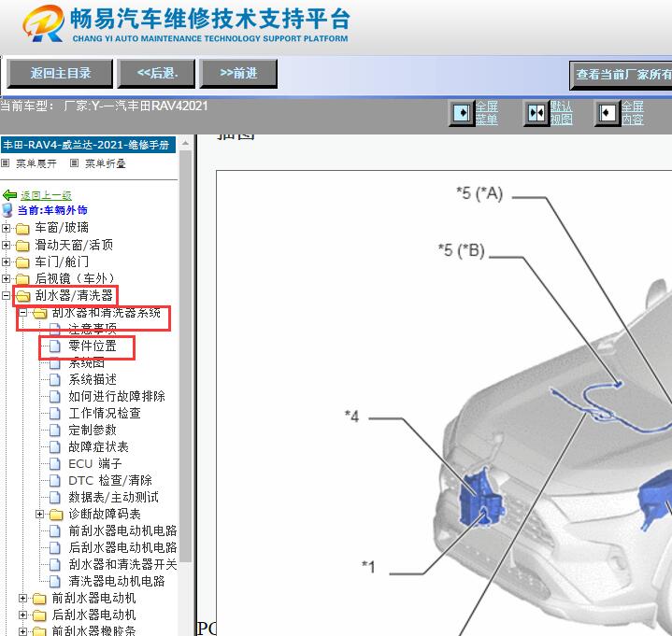
Task: Select the 前刮水器电动机 folder icon
Action: [x=39, y=599]
